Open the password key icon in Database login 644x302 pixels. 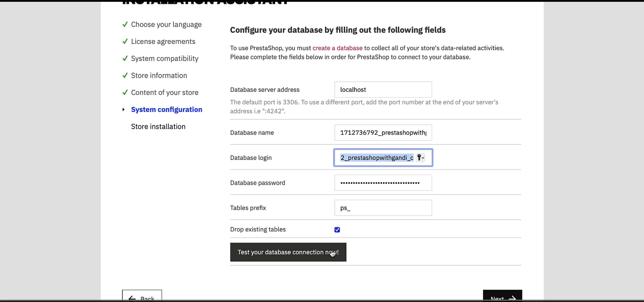[x=420, y=157]
